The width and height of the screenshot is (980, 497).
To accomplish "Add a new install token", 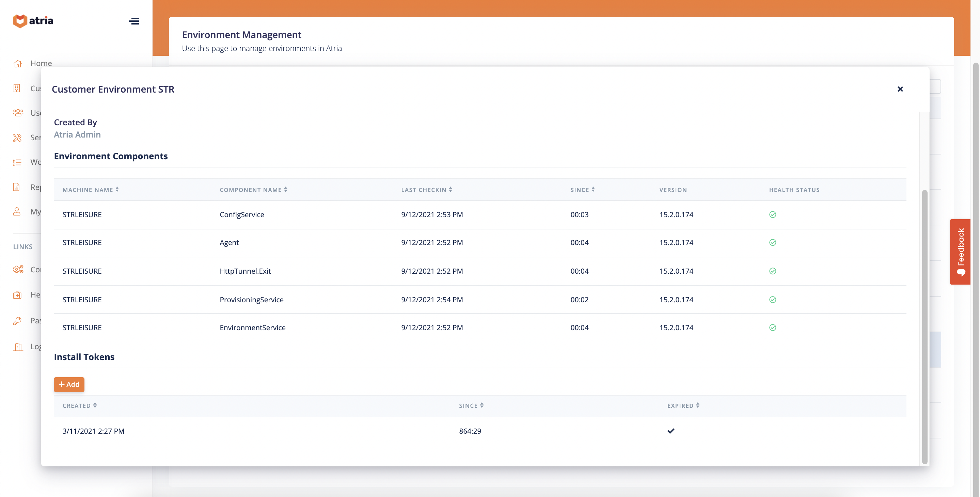I will [x=69, y=384].
